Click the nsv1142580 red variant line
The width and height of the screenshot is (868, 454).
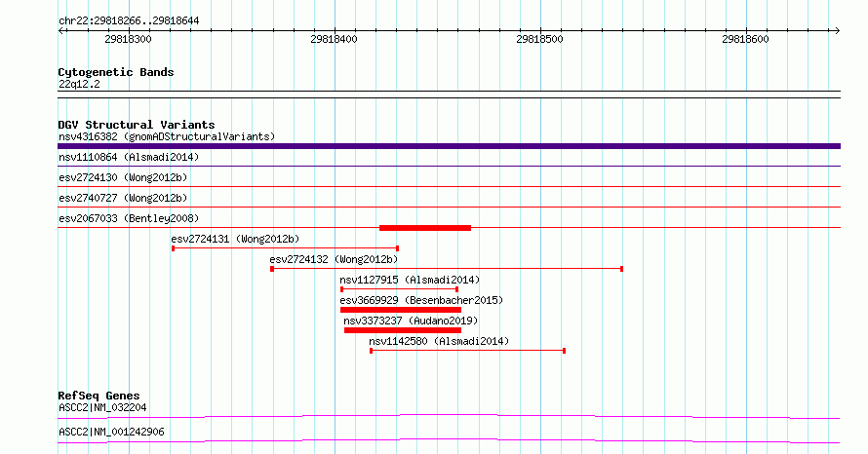click(468, 351)
